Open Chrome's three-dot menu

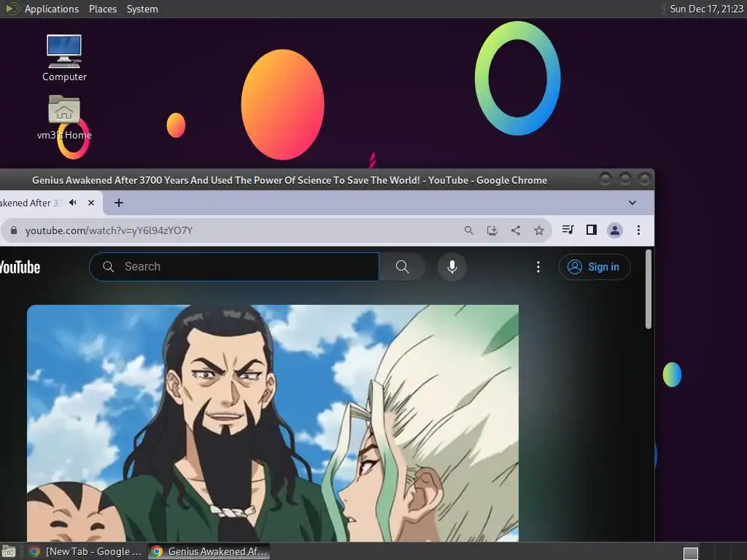tap(638, 230)
